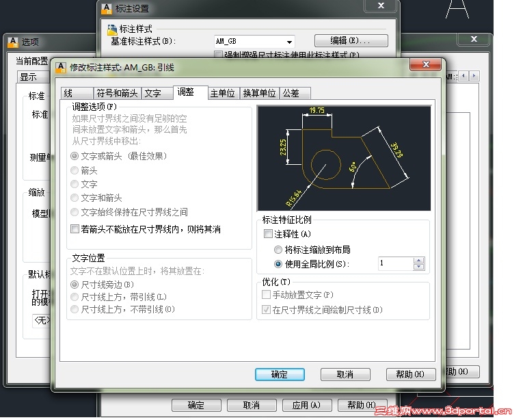This screenshot has height=420, width=525.
Task: Enable the 注释性 (A) checkbox
Action: 268,234
